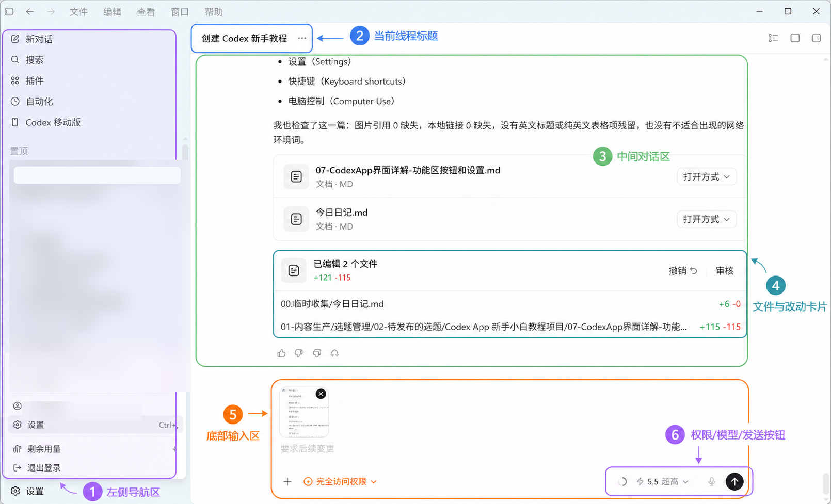
Task: Click the document icon of 07-CodexApp界面详解 file
Action: point(296,177)
